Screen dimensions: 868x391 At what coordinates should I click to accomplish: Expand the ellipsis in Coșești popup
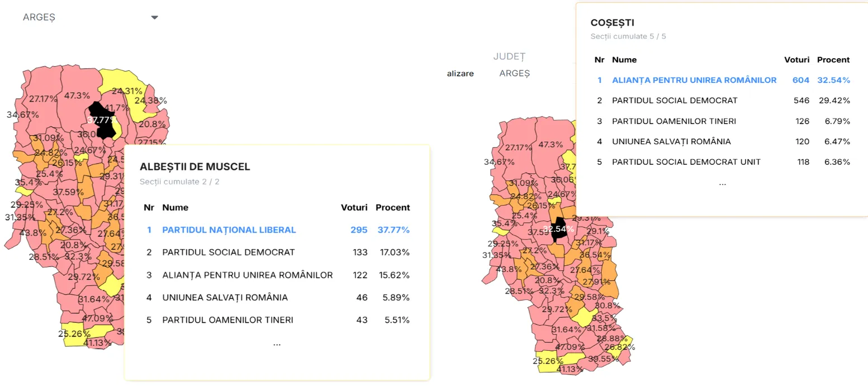tap(722, 183)
